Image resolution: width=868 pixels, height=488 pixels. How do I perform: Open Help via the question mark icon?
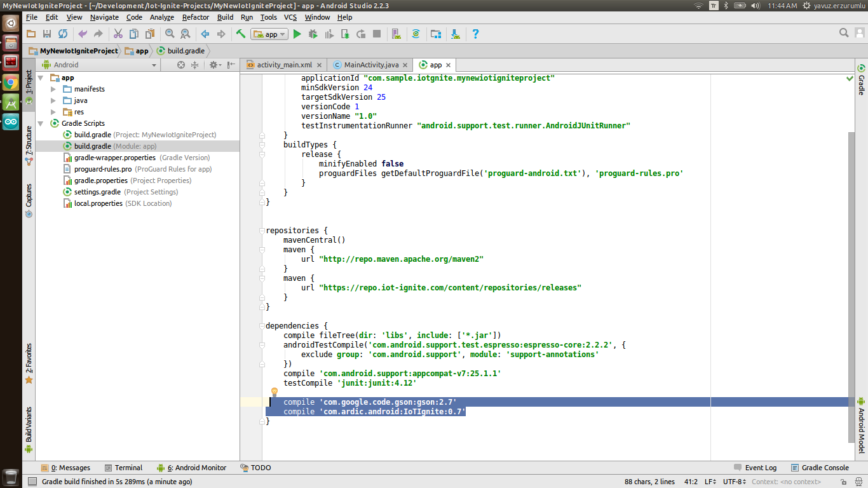click(x=476, y=34)
